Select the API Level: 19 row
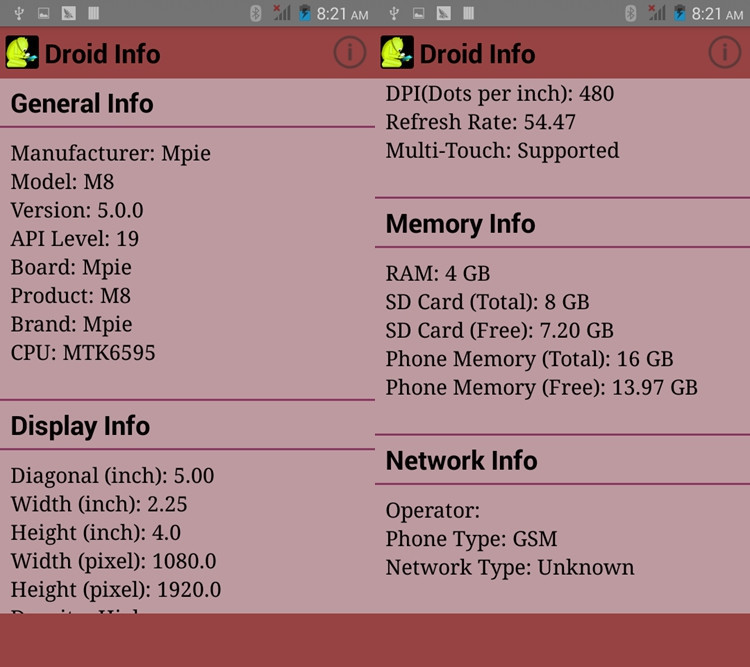 (x=75, y=239)
